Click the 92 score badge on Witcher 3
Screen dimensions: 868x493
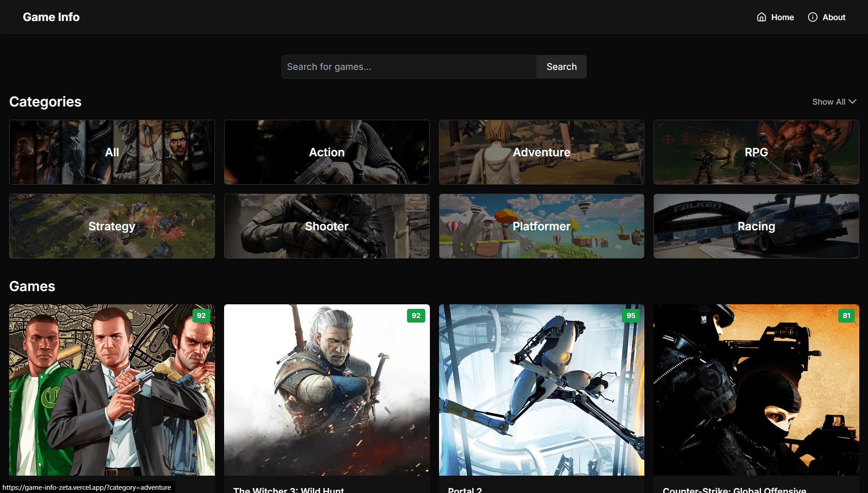[x=416, y=316]
